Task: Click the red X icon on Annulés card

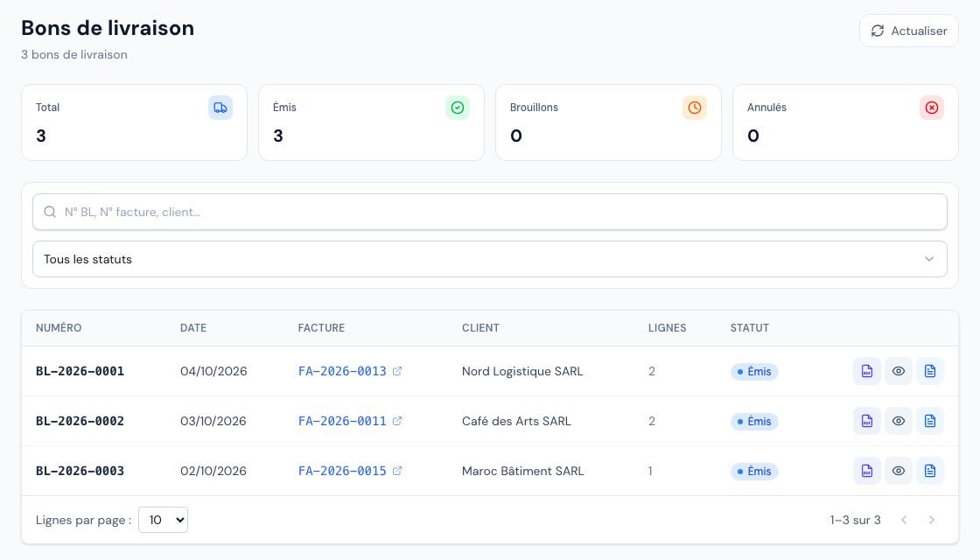Action: click(x=932, y=108)
